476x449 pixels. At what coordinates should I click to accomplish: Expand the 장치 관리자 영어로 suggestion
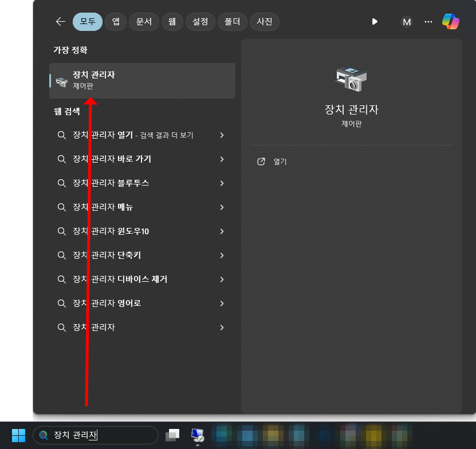pos(222,303)
